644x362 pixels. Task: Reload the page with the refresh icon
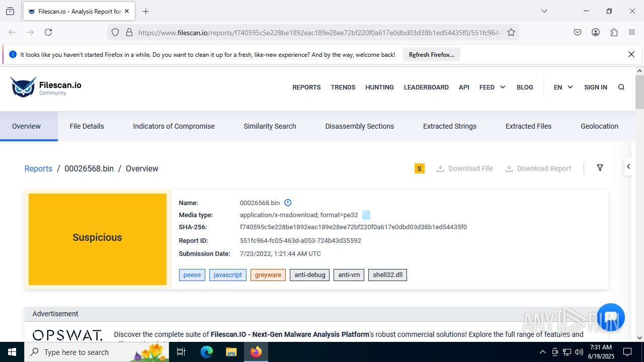tap(48, 32)
